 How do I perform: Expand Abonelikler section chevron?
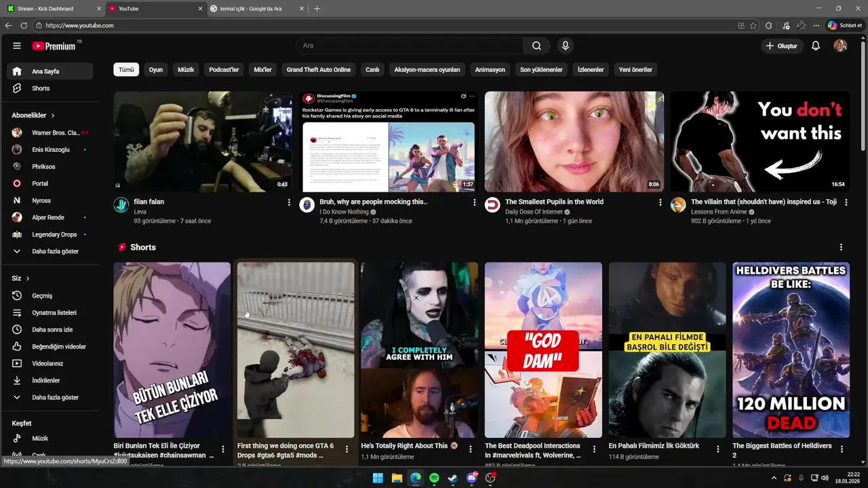53,116
